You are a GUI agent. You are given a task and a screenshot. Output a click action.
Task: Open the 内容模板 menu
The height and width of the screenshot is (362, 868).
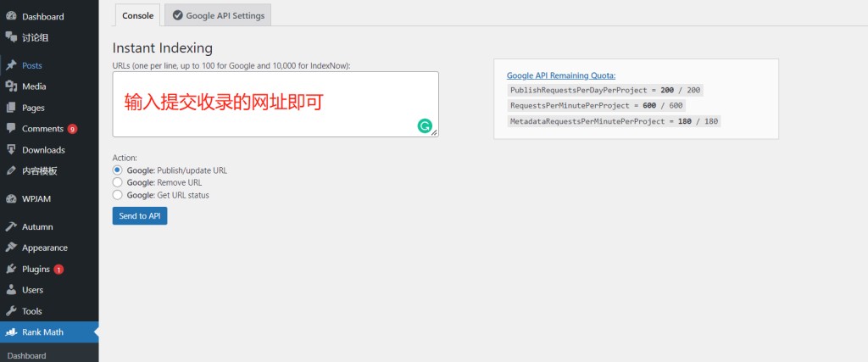click(x=49, y=170)
